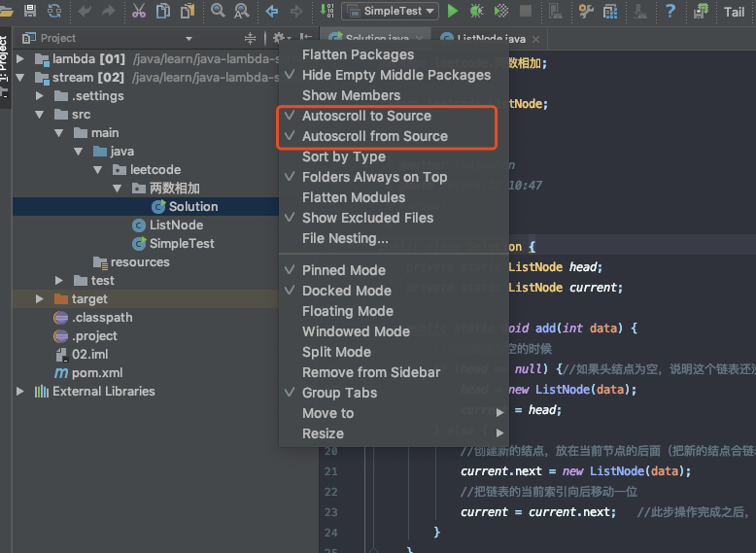Switch to ListNode.java editor tab
This screenshot has height=553, width=756.
tap(491, 39)
